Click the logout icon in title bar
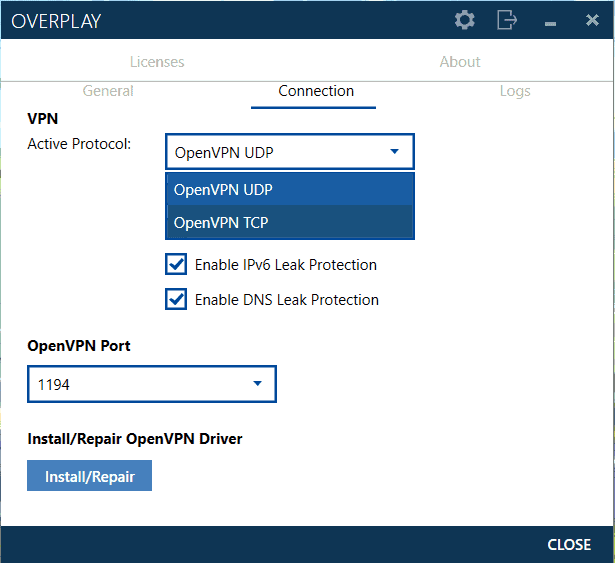Viewport: 615px width, 563px height. [507, 20]
